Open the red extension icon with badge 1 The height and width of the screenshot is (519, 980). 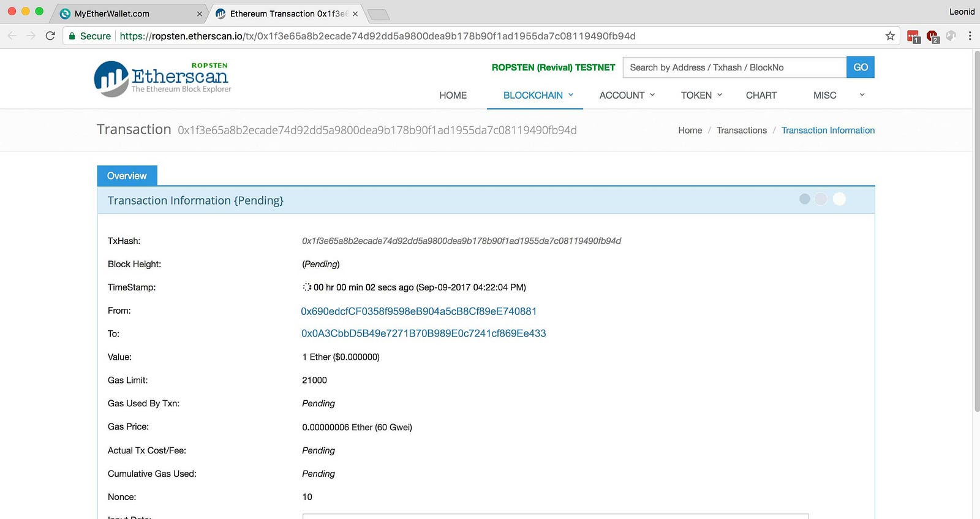point(913,37)
